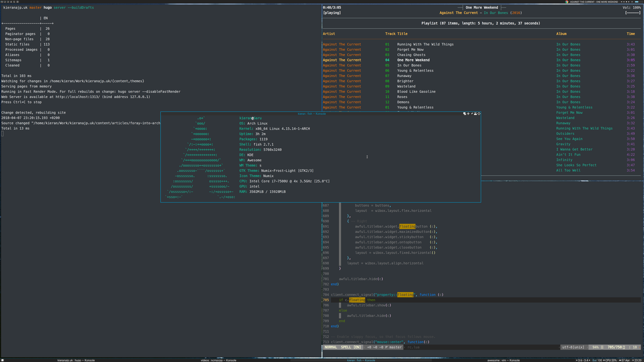Screen dimensions: 644x362
Task: Click the 'Time' column header in ncmpcpp
Action: pos(630,34)
